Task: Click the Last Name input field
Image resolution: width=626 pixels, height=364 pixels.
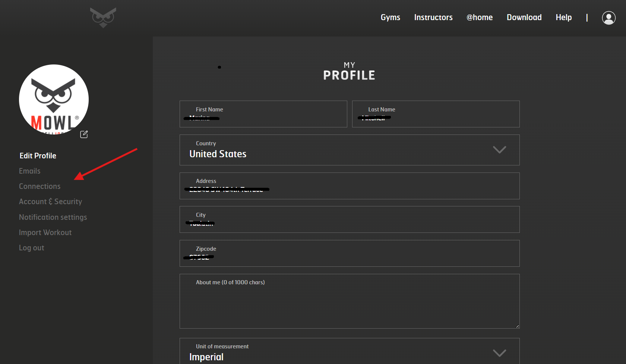Action: coord(436,114)
